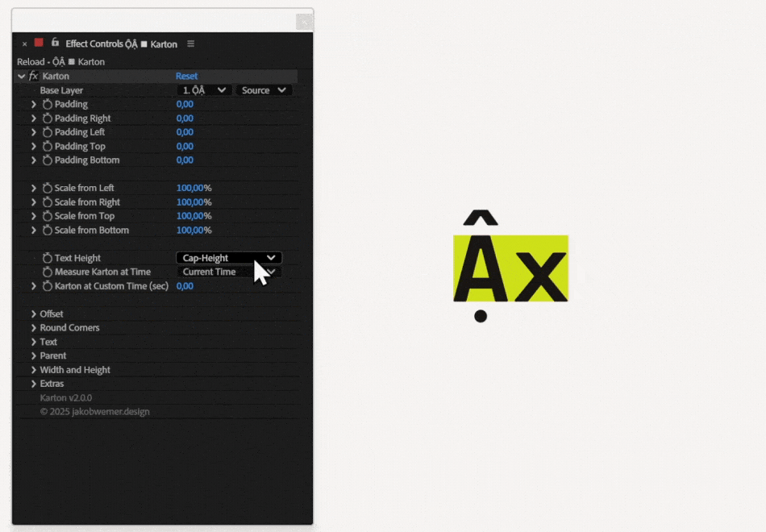
Task: Click the stopwatch next to Text Height
Action: point(46,257)
